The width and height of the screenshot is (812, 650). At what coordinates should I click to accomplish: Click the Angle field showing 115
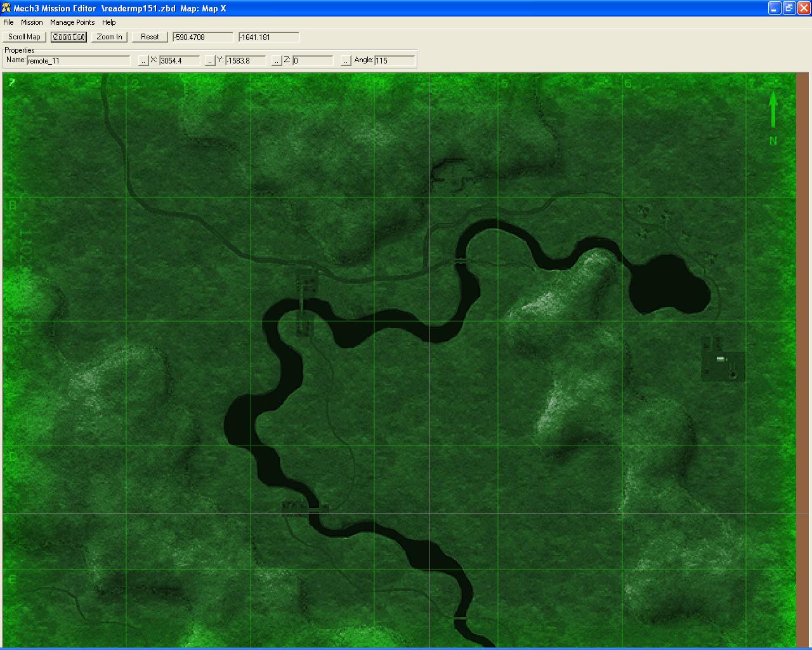tap(395, 60)
